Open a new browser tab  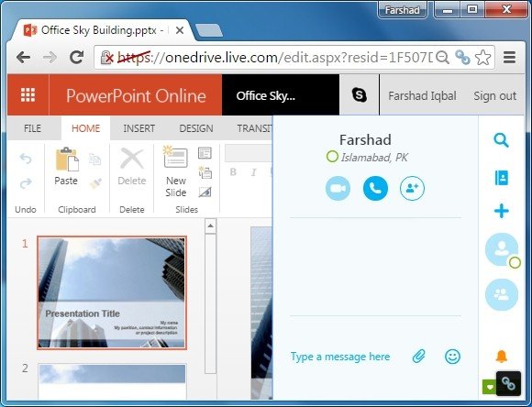pyautogui.click(x=210, y=30)
